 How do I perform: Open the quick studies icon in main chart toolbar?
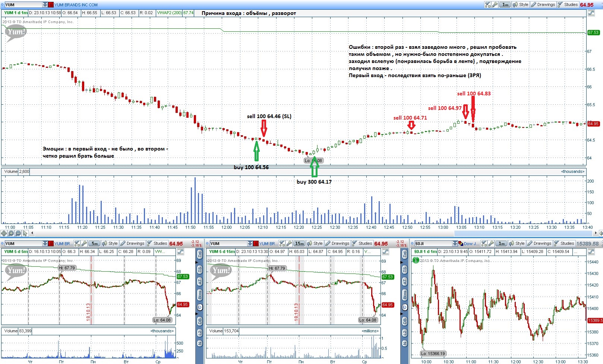coord(487,4)
